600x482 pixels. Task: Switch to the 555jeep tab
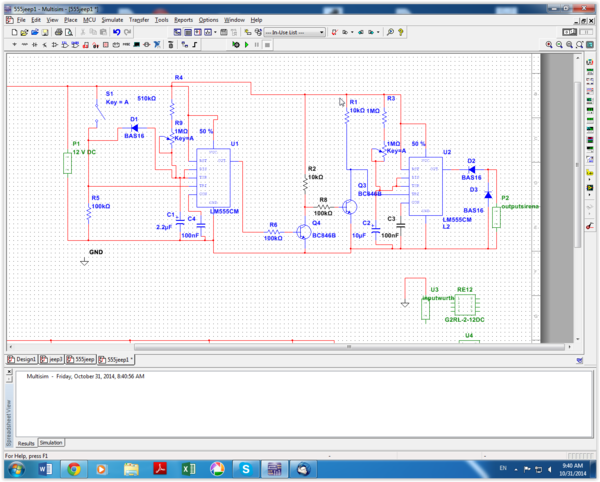[80, 360]
